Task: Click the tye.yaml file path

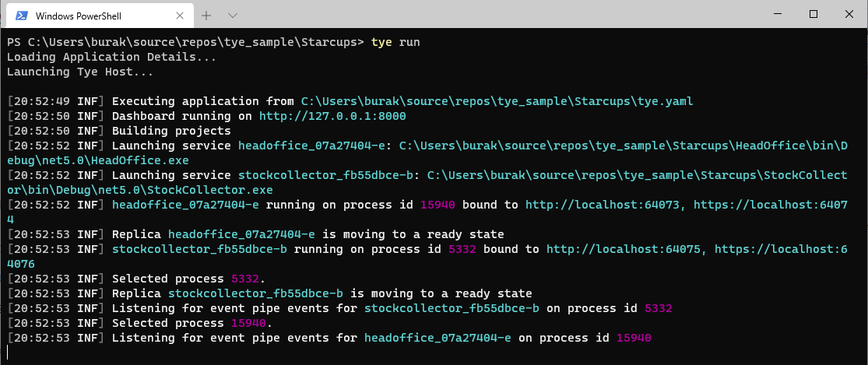Action: [x=497, y=101]
